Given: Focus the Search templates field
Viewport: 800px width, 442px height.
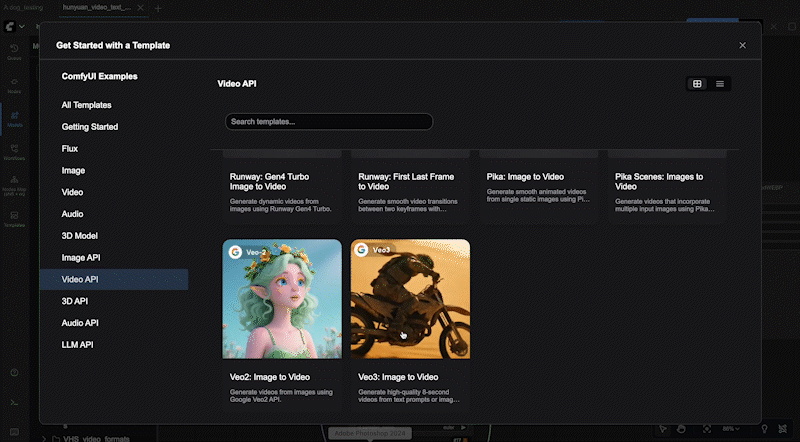Looking at the screenshot, I should (329, 121).
